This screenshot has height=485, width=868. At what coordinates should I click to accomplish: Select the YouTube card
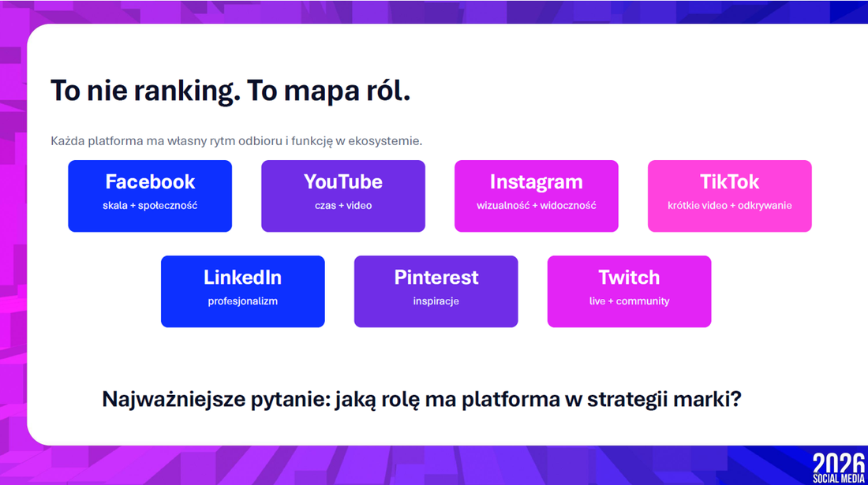coord(343,196)
